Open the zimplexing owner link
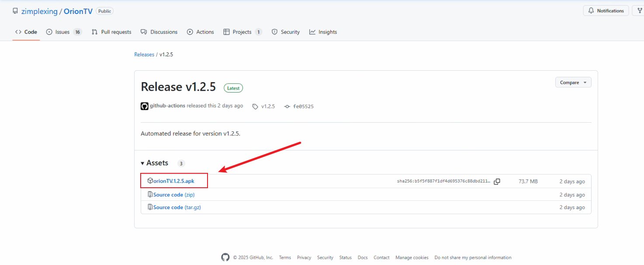This screenshot has width=644, height=265. (39, 11)
